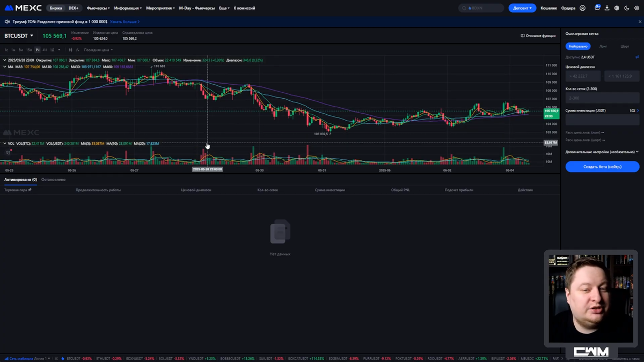
Task: Click the MEXC logo
Action: point(23,8)
